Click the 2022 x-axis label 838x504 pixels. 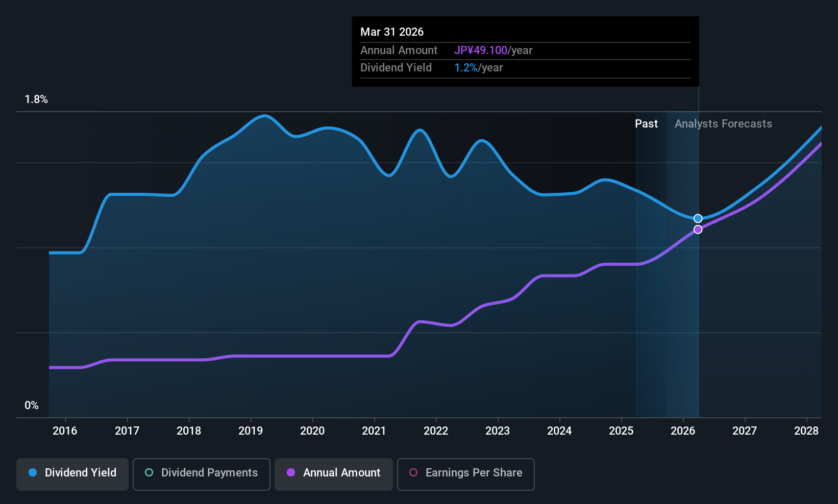tap(436, 431)
